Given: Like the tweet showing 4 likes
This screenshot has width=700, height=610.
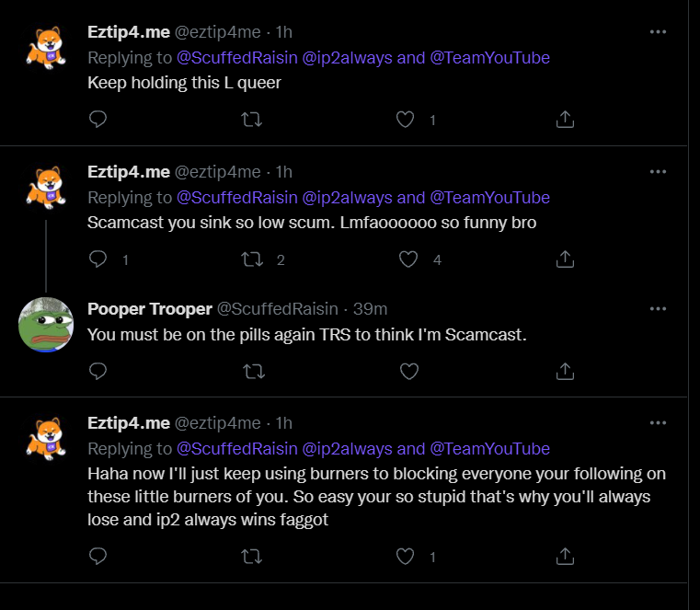Looking at the screenshot, I should click(x=408, y=259).
